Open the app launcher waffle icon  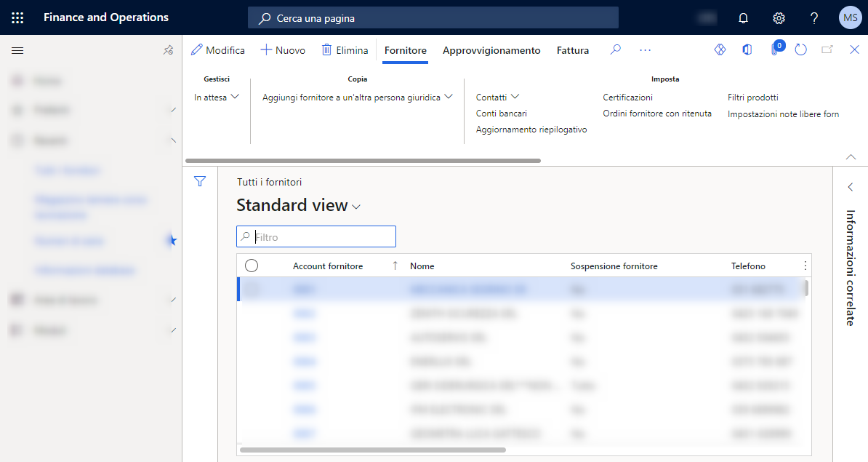pyautogui.click(x=17, y=17)
